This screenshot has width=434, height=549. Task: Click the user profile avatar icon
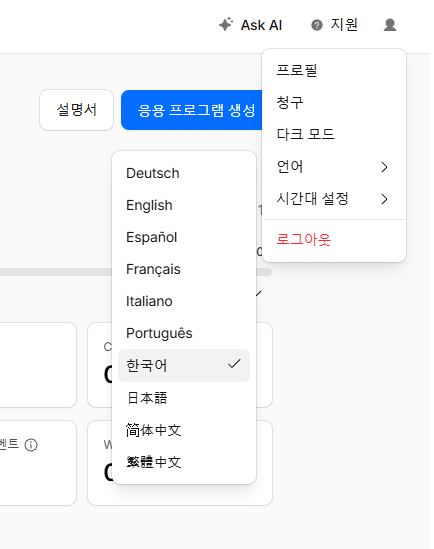click(x=390, y=25)
